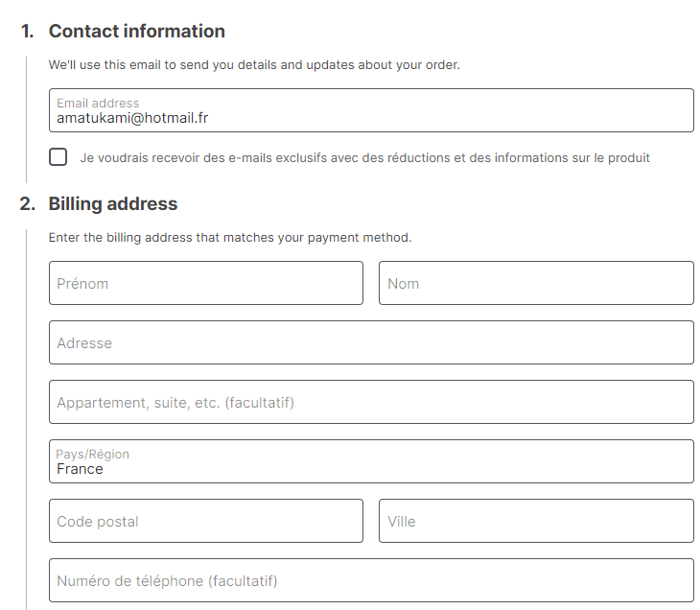Image resolution: width=700 pixels, height=610 pixels.
Task: Focus the Prénom field
Action: pos(206,283)
